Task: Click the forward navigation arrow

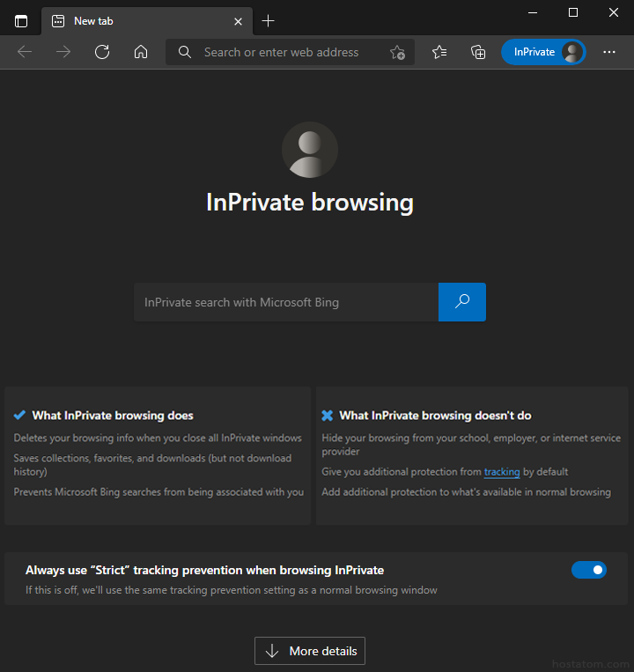Action: (x=63, y=52)
